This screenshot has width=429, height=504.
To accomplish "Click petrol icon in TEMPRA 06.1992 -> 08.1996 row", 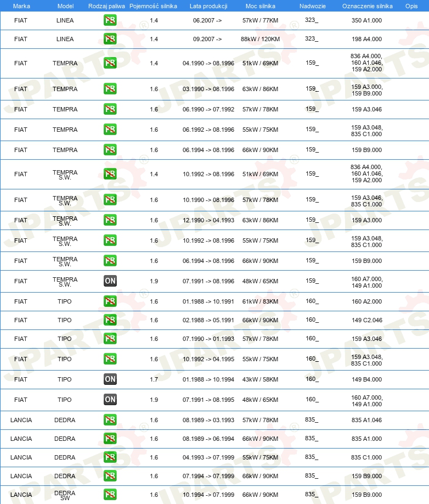I will (x=110, y=130).
